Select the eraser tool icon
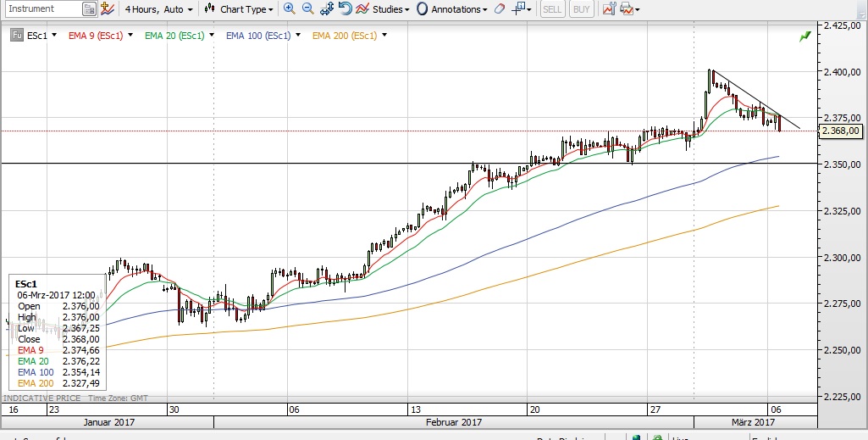 (500, 8)
